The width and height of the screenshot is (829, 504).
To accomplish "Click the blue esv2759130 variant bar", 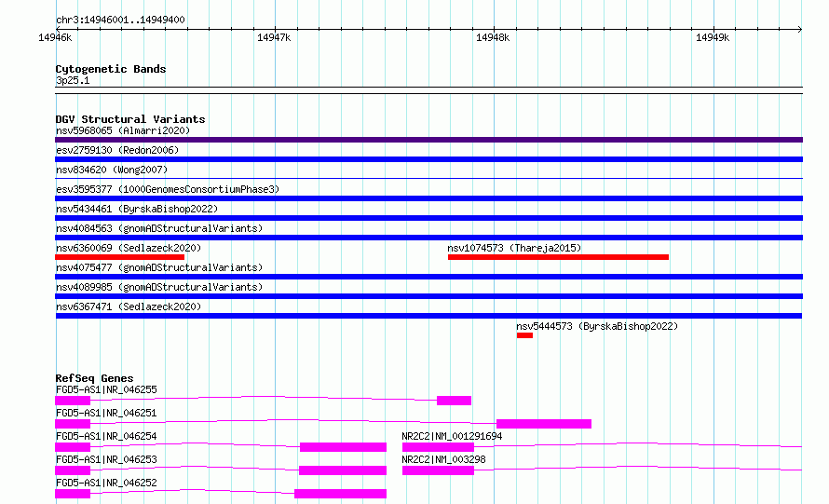I will pos(428,159).
